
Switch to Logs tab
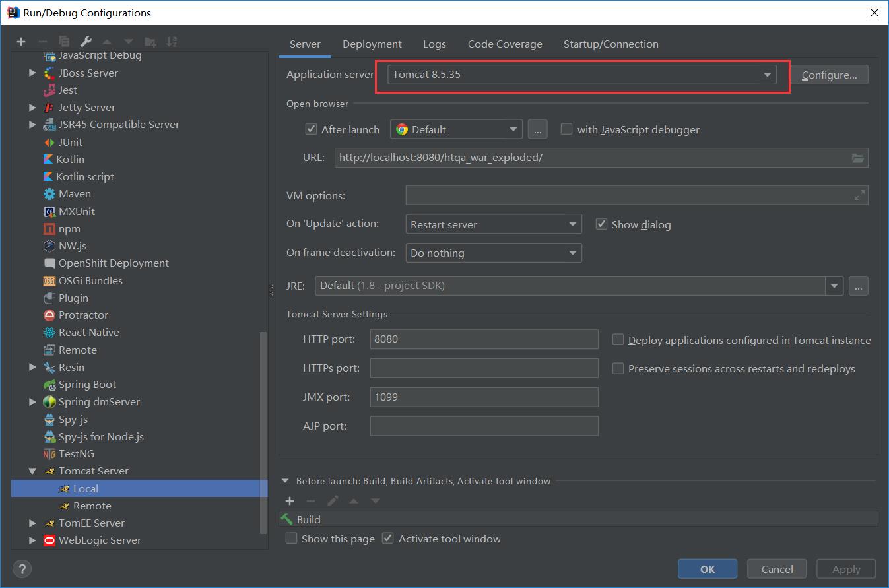pos(434,44)
